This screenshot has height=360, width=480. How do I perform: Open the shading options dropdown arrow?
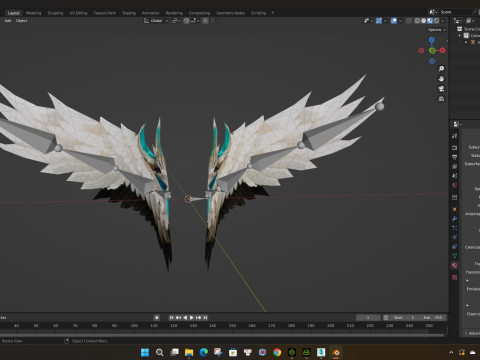point(443,21)
